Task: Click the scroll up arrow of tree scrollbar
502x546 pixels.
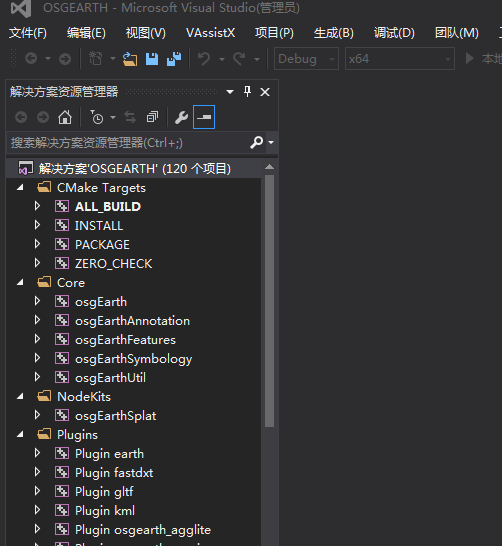Action: pyautogui.click(x=269, y=167)
